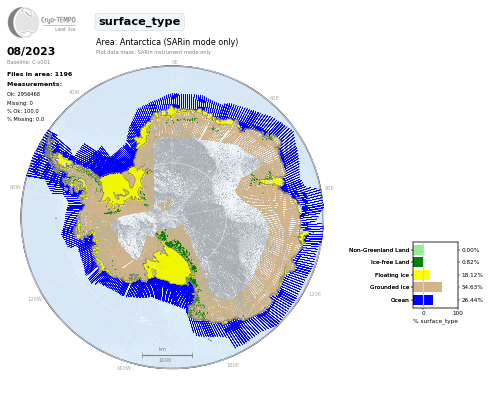Viewport: 492px width, 410px height.
Task: Select the surface_type title badge
Action: 139,22
